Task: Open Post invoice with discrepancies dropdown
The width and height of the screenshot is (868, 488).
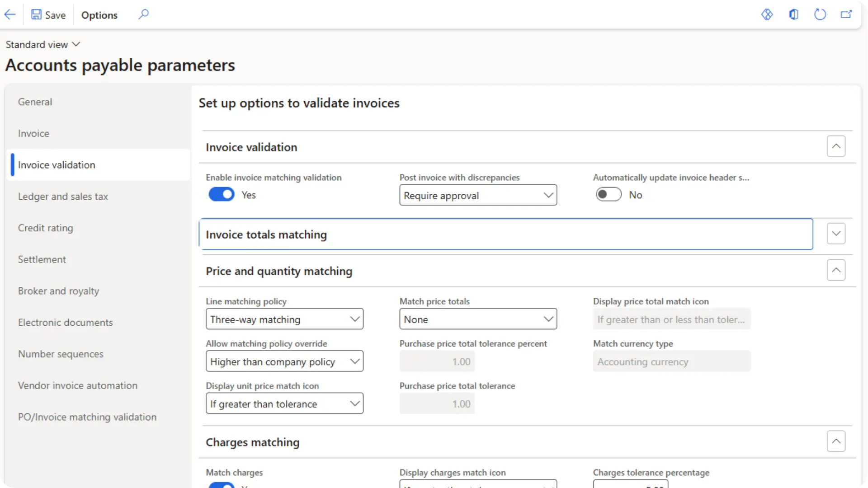Action: [478, 195]
